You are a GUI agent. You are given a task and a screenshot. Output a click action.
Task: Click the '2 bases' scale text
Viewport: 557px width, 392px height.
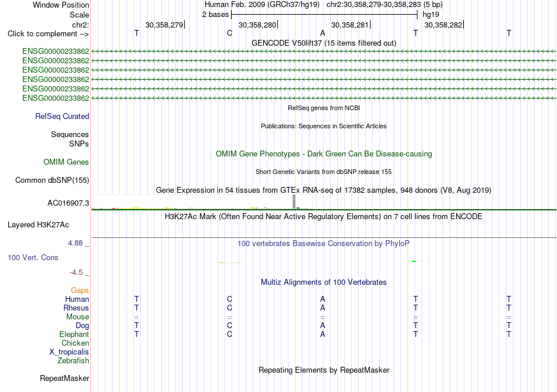pyautogui.click(x=216, y=15)
